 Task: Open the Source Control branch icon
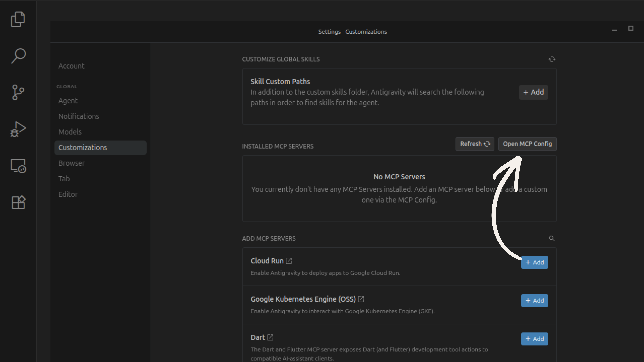[18, 92]
